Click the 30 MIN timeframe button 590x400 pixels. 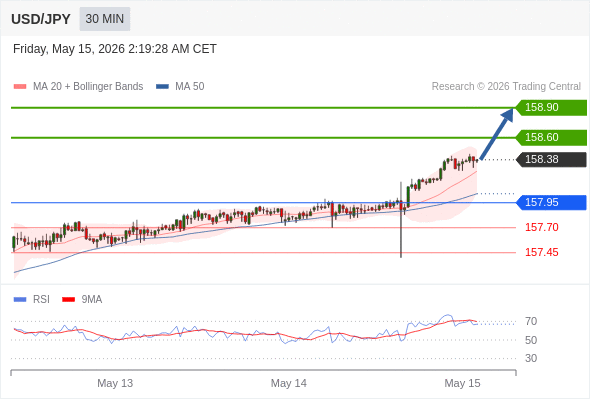click(105, 19)
